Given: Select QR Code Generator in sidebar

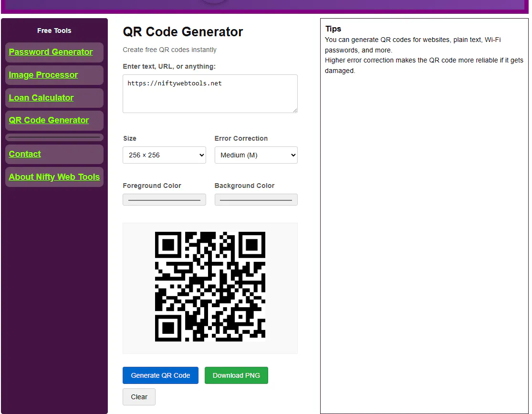Looking at the screenshot, I should [x=49, y=120].
